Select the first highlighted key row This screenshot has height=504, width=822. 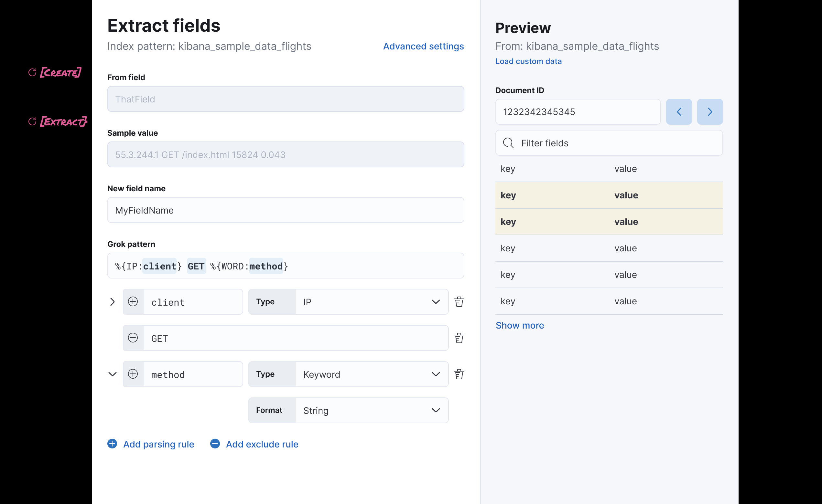tap(608, 195)
